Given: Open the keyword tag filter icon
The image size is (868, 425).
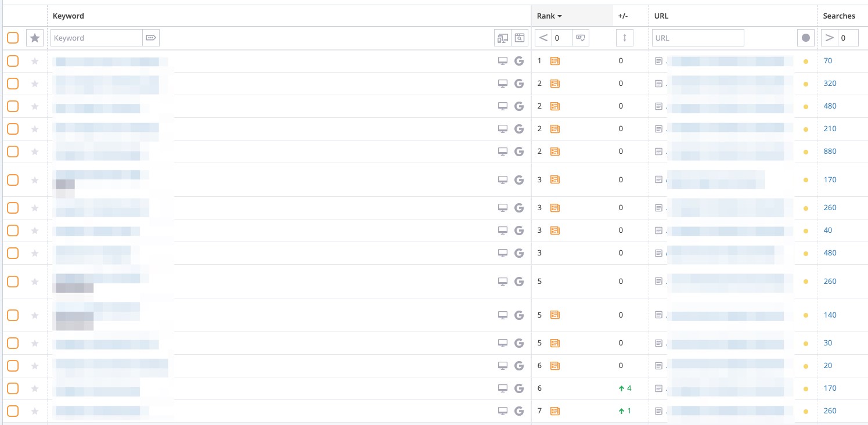Looking at the screenshot, I should click(x=151, y=38).
